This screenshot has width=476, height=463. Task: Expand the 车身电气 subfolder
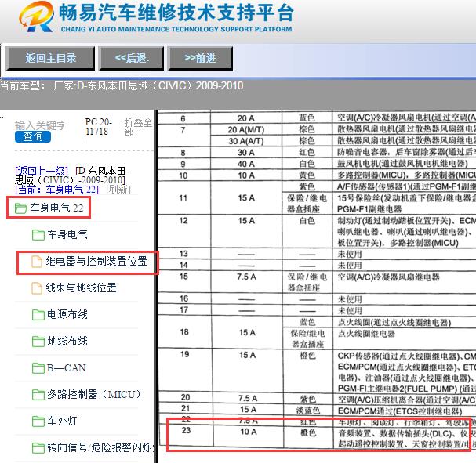tap(67, 234)
